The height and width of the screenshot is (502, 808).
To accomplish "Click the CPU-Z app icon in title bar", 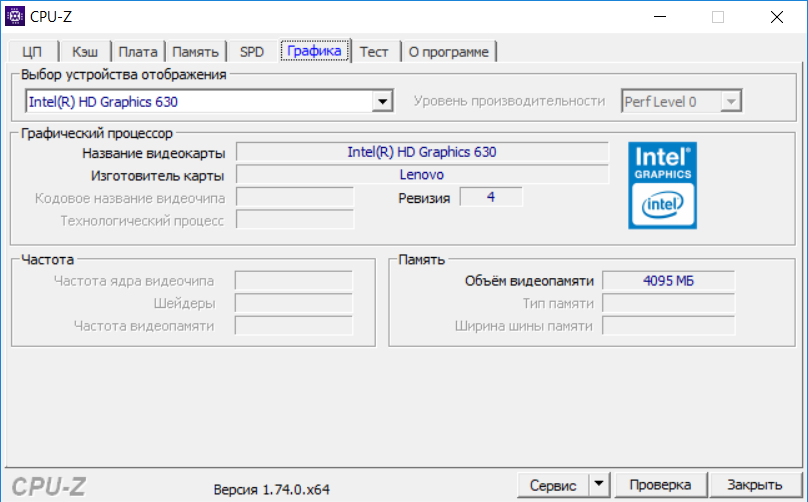I will coord(14,16).
